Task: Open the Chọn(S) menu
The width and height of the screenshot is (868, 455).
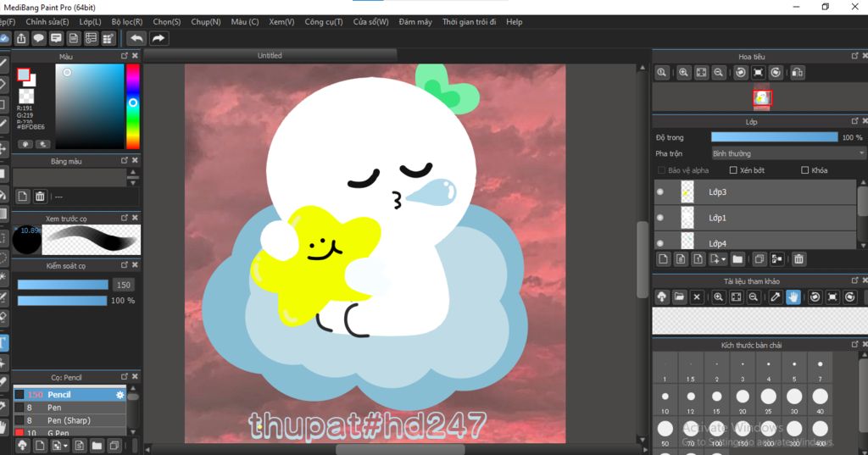Action: [167, 21]
